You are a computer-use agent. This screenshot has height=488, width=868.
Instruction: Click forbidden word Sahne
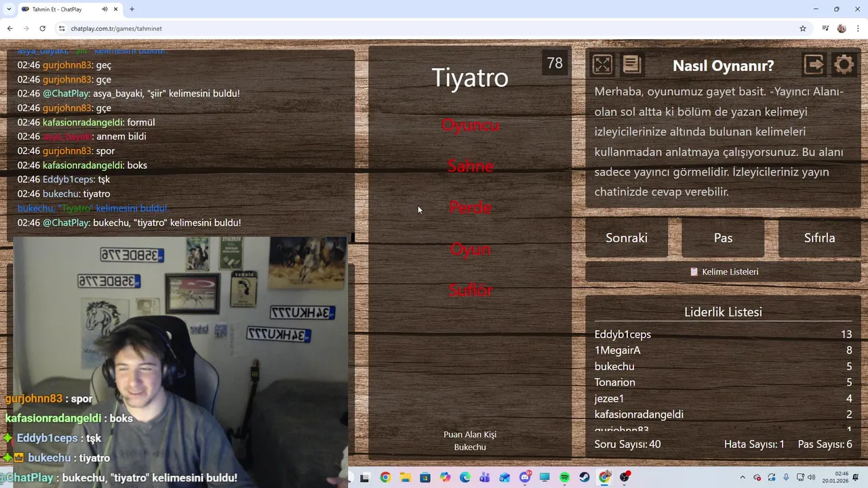470,166
